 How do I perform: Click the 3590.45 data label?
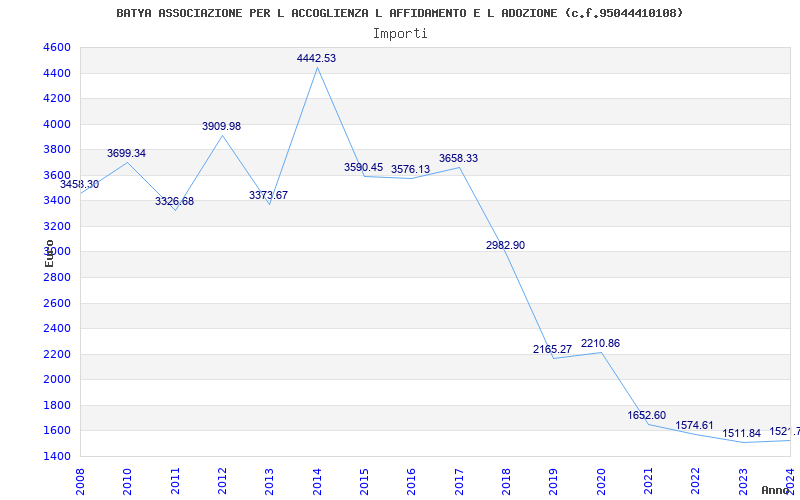point(363,167)
